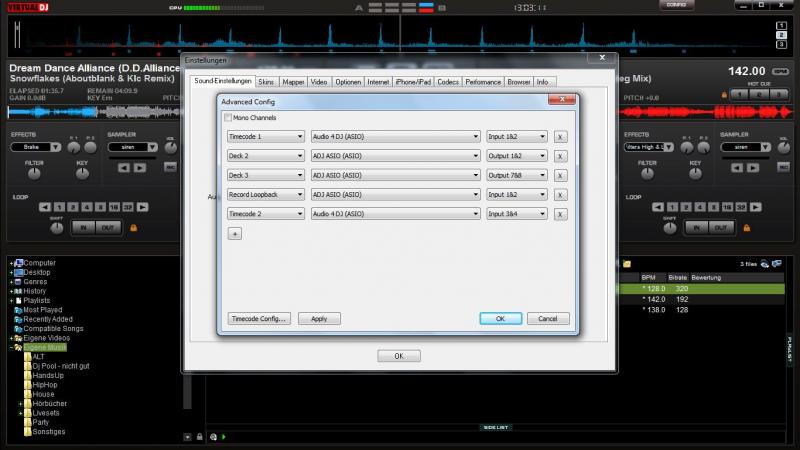The width and height of the screenshot is (800, 450).
Task: Open Audio 4 DJ device dropdown for Timecode 1
Action: point(395,137)
